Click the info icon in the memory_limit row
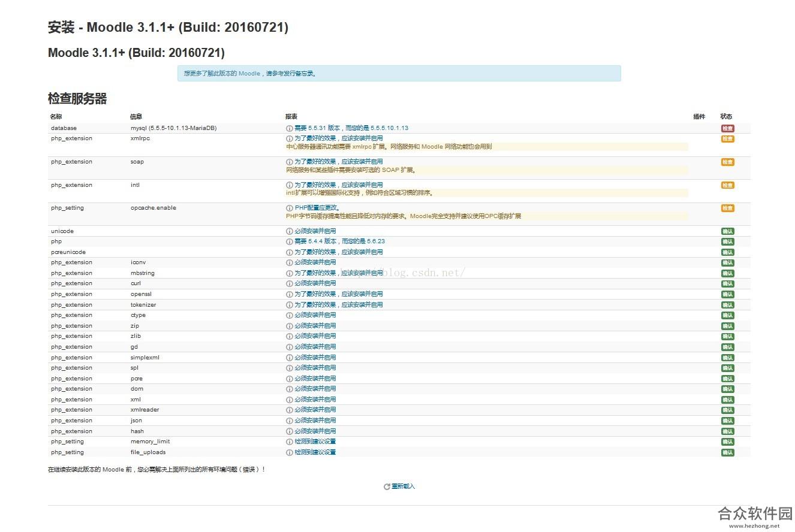795x532 pixels. 290,442
